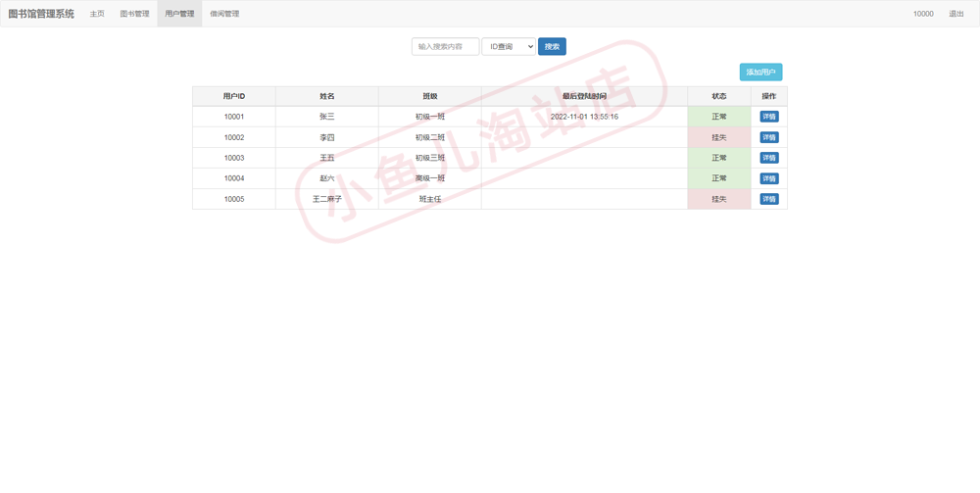Log out via the 退出 link
The height and width of the screenshot is (493, 980).
[956, 14]
